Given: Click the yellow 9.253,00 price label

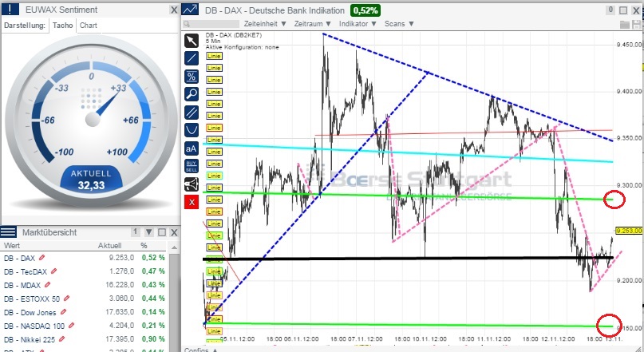Looking at the screenshot, I should tap(629, 231).
